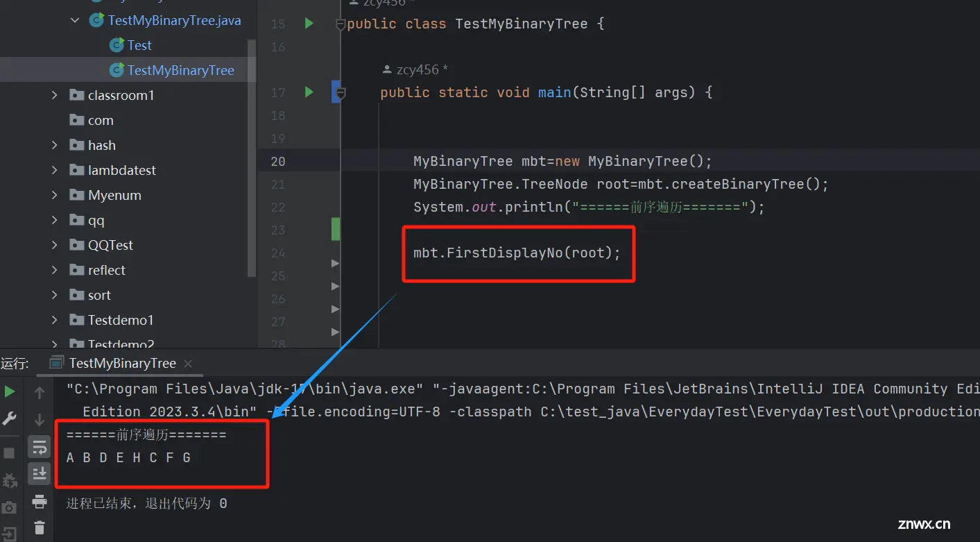Image resolution: width=980 pixels, height=542 pixels.
Task: Open run configuration wrench icon in Run panel
Action: tap(10, 419)
